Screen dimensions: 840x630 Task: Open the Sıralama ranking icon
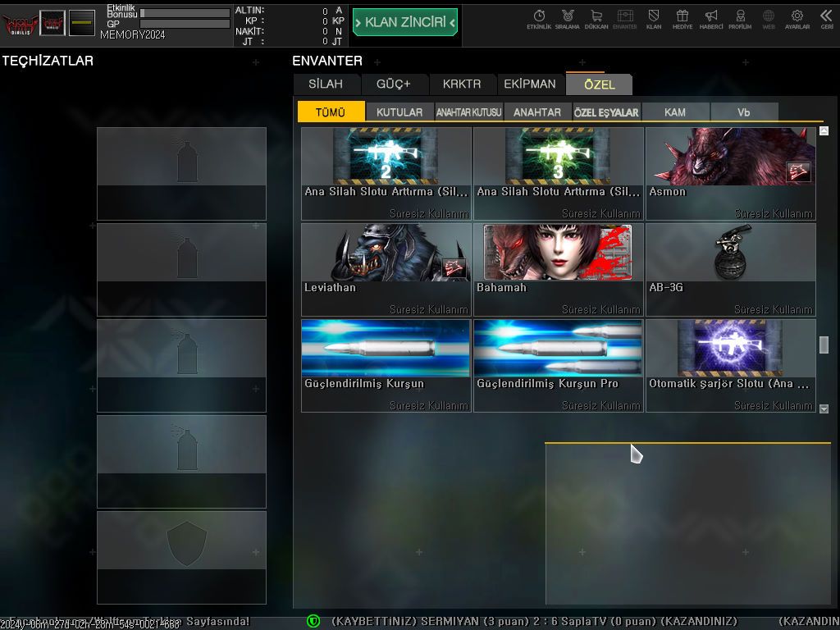click(x=568, y=20)
